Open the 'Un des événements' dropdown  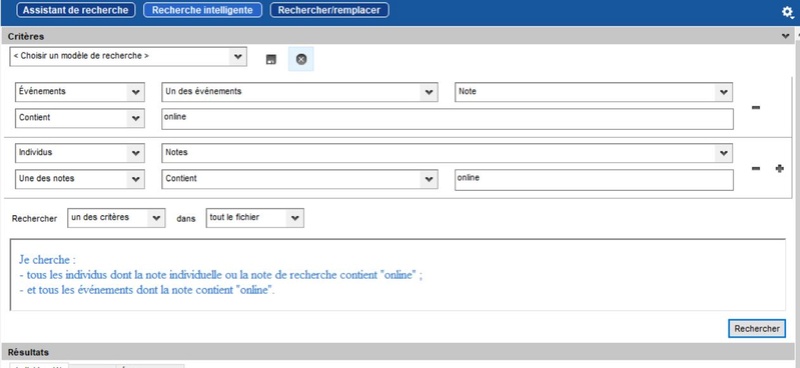click(299, 92)
